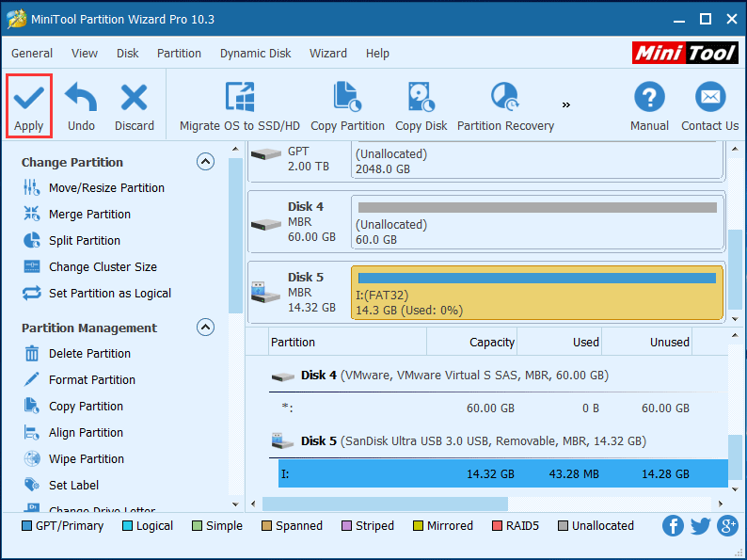Show more toolbar items chevron
The image size is (747, 560).
point(566,104)
